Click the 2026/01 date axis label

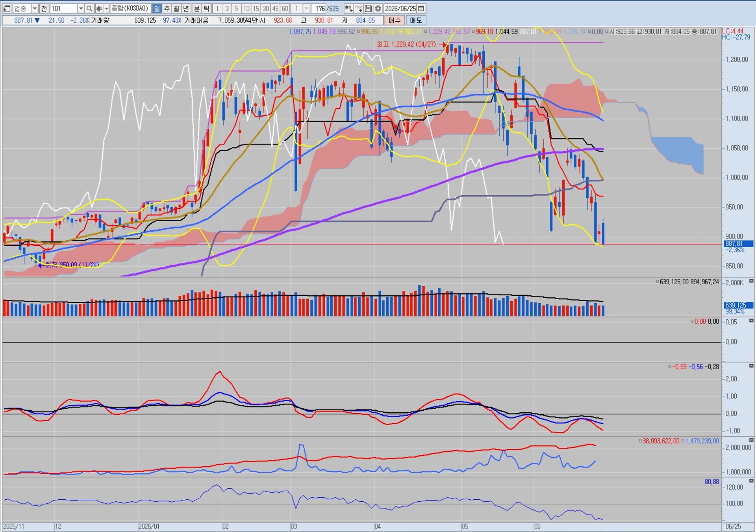pyautogui.click(x=149, y=526)
